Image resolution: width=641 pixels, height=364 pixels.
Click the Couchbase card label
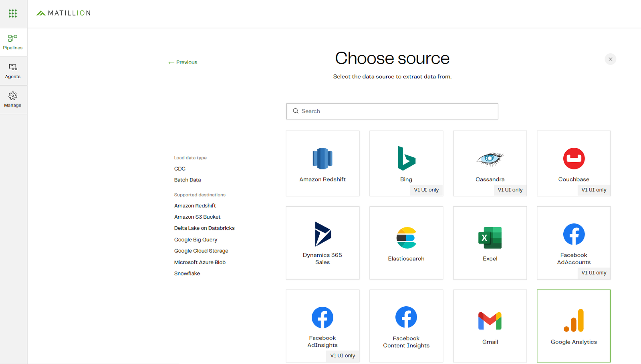point(574,179)
